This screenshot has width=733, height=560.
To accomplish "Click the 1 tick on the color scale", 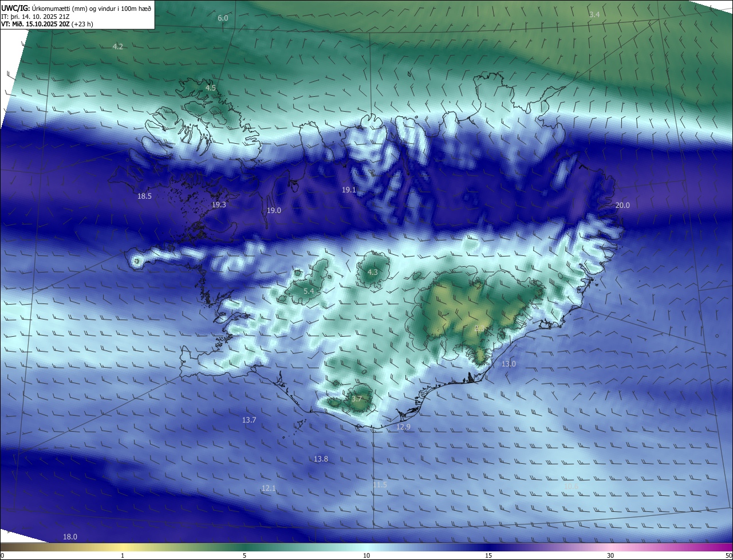I will 123,555.
